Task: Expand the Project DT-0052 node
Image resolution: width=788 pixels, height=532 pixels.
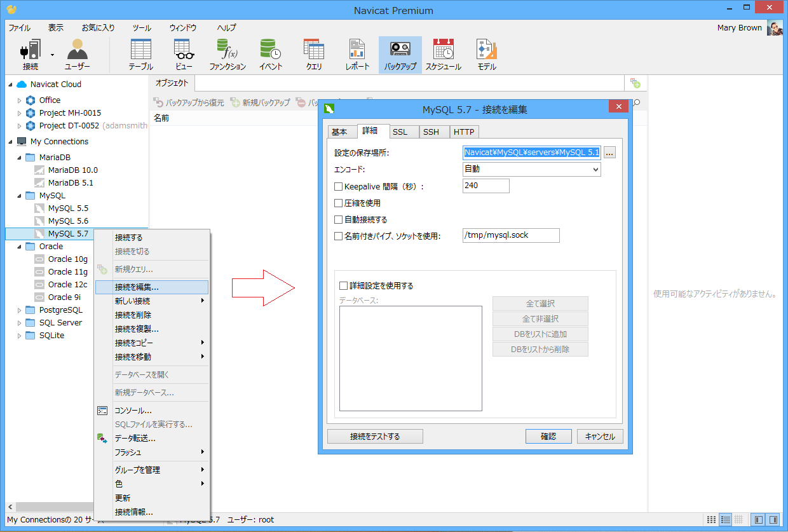Action: click(20, 126)
